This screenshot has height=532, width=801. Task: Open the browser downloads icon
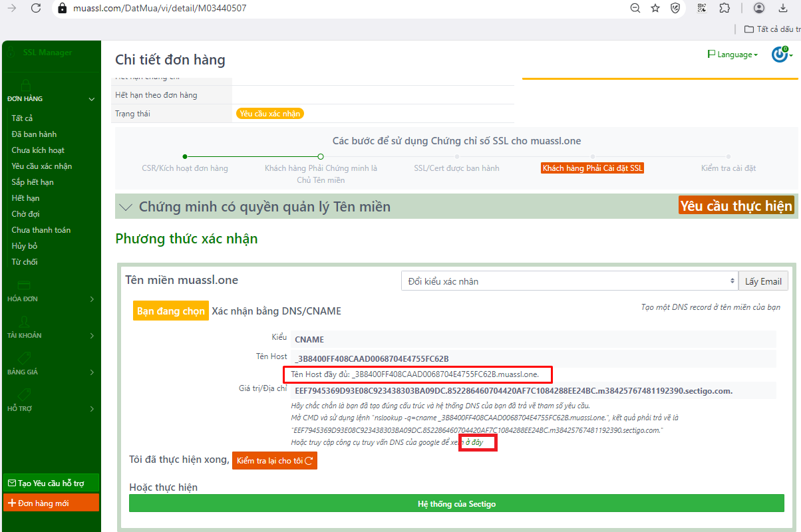[782, 8]
